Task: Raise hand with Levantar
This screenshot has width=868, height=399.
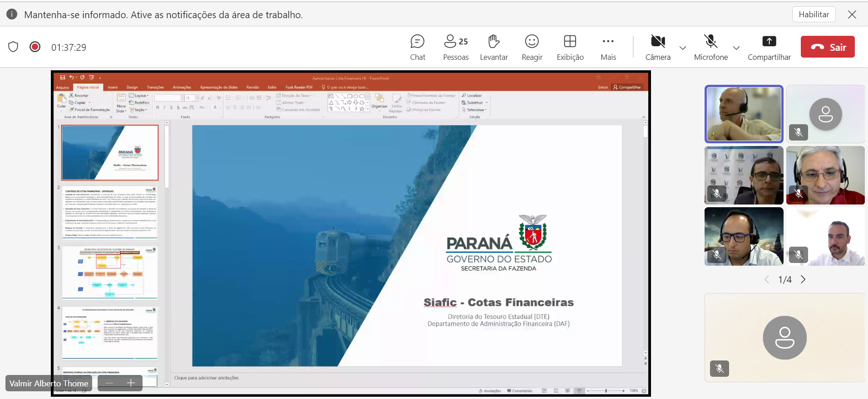Action: [x=494, y=47]
